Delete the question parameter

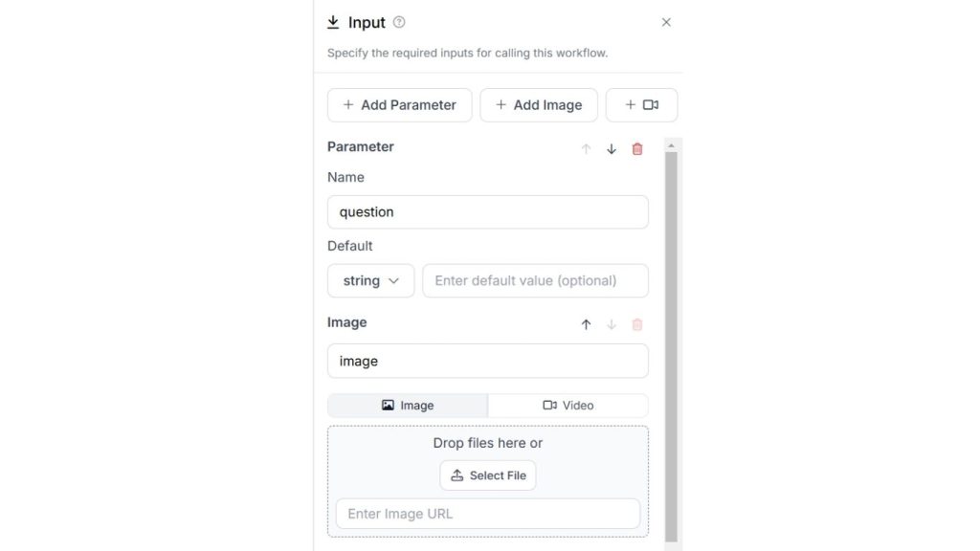click(x=637, y=149)
